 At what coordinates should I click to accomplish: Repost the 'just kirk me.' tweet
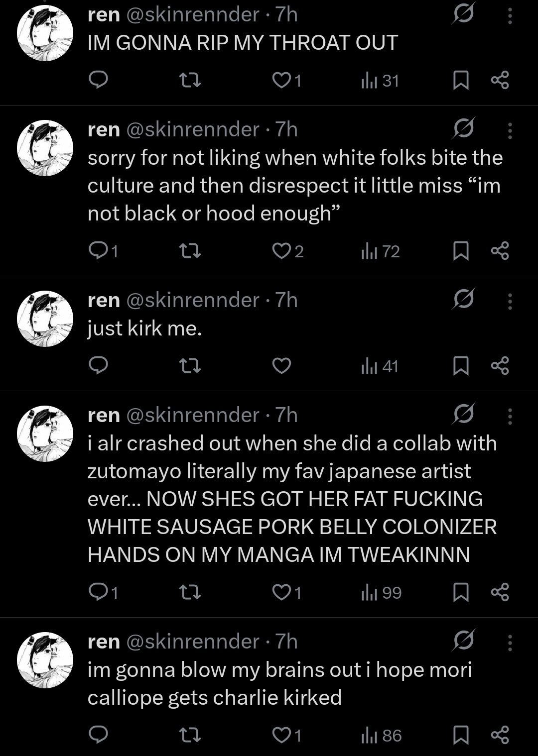(x=190, y=366)
